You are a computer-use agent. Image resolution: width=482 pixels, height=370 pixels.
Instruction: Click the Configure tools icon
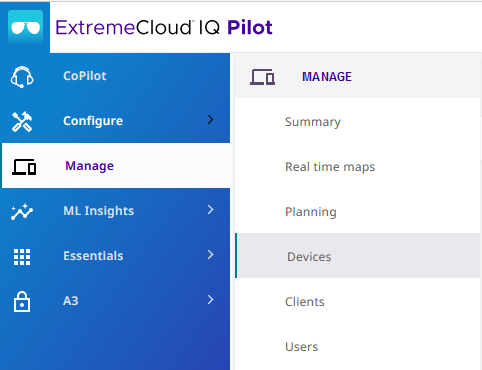[22, 122]
